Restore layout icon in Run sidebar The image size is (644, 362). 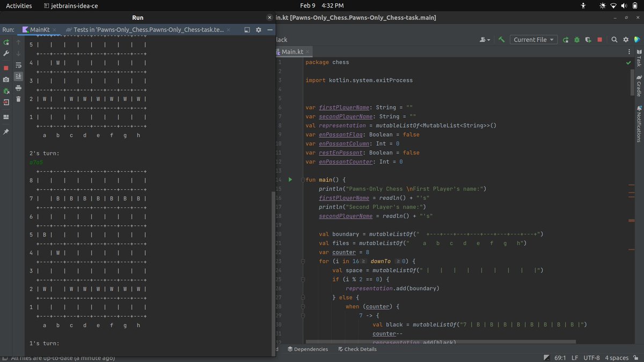6,116
